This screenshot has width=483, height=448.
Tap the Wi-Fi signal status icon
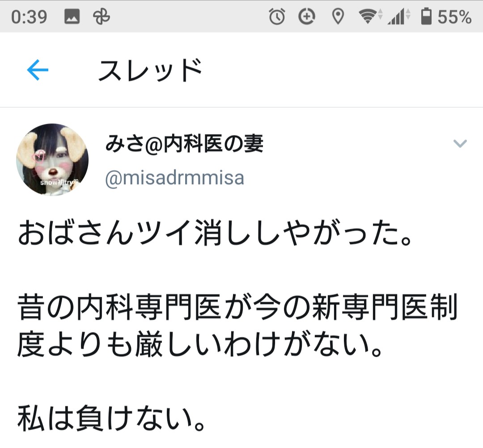[x=370, y=16]
